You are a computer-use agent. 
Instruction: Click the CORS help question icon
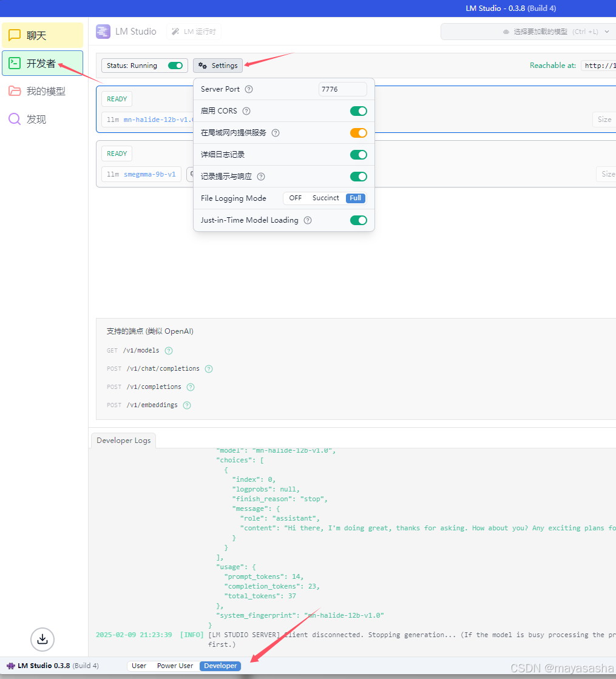coord(246,111)
